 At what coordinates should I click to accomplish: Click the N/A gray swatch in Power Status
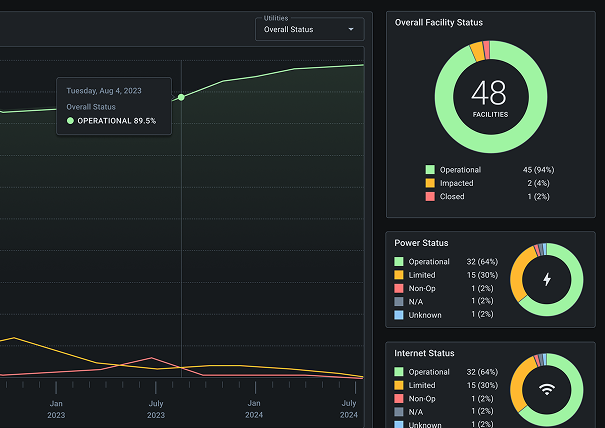399,301
